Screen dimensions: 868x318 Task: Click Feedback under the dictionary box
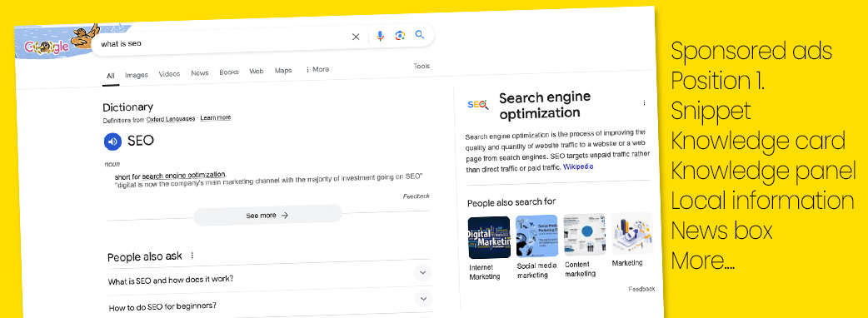click(x=416, y=196)
